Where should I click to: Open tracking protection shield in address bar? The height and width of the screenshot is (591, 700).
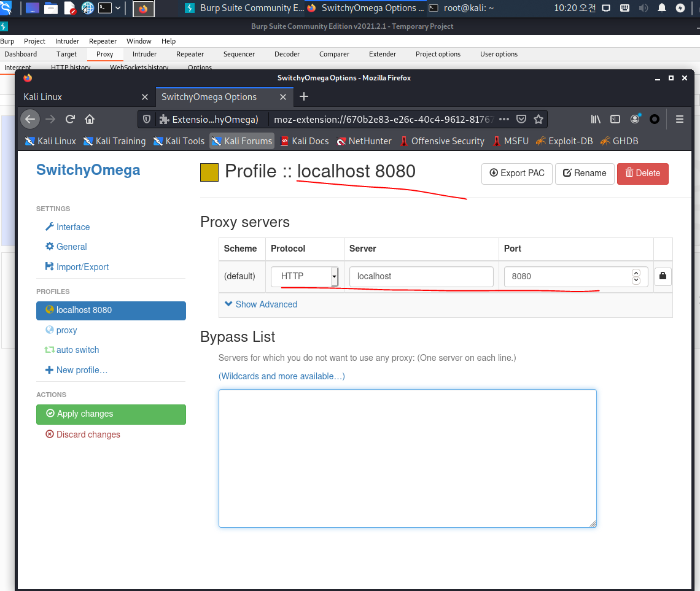146,119
